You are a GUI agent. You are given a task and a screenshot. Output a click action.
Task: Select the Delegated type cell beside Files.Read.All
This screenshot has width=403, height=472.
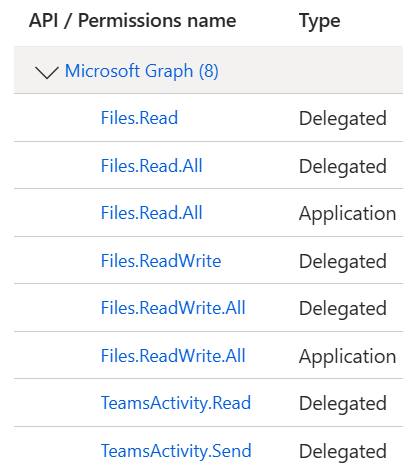click(x=343, y=167)
